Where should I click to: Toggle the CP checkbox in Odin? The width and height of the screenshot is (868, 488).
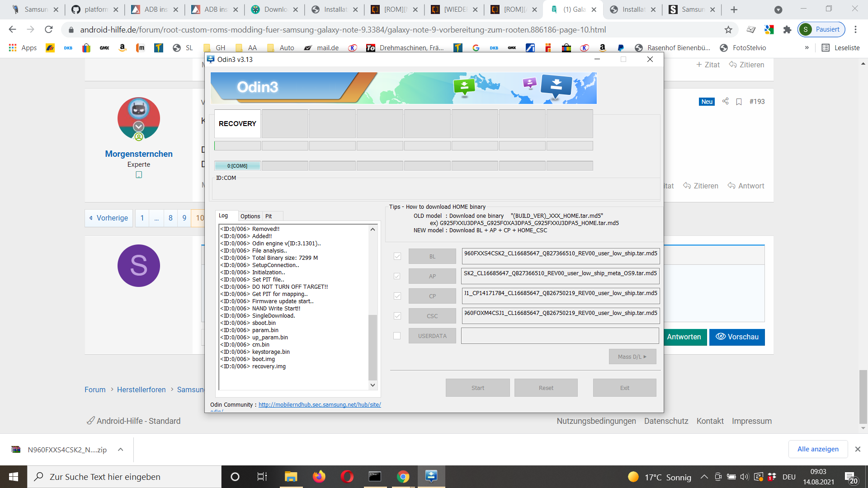pyautogui.click(x=397, y=296)
